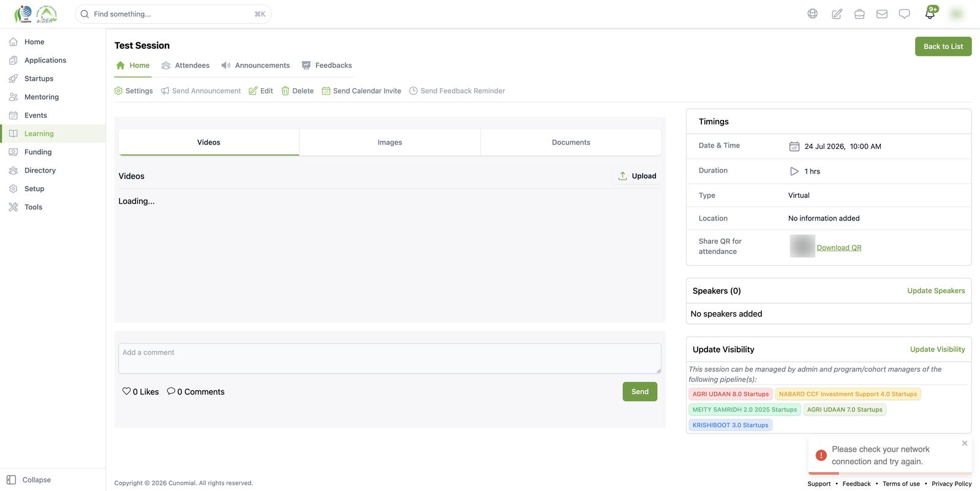Open Startups in the sidebar
Viewport: 980px width, 491px height.
pyautogui.click(x=53, y=78)
